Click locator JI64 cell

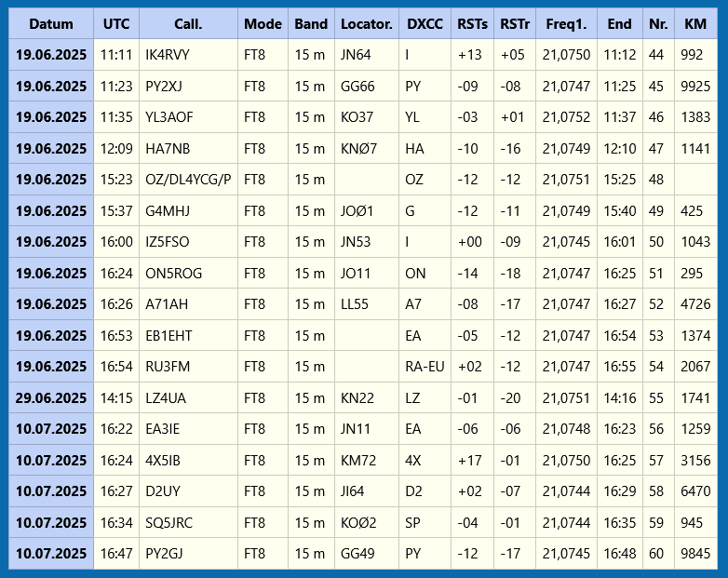click(366, 491)
